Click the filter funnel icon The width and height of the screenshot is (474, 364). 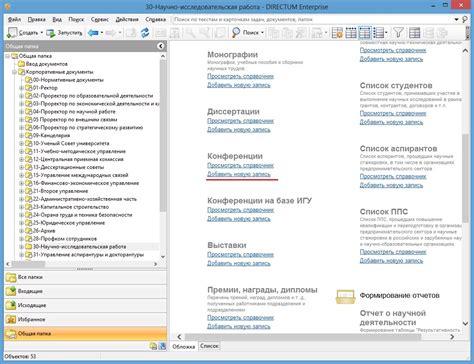tap(398, 33)
